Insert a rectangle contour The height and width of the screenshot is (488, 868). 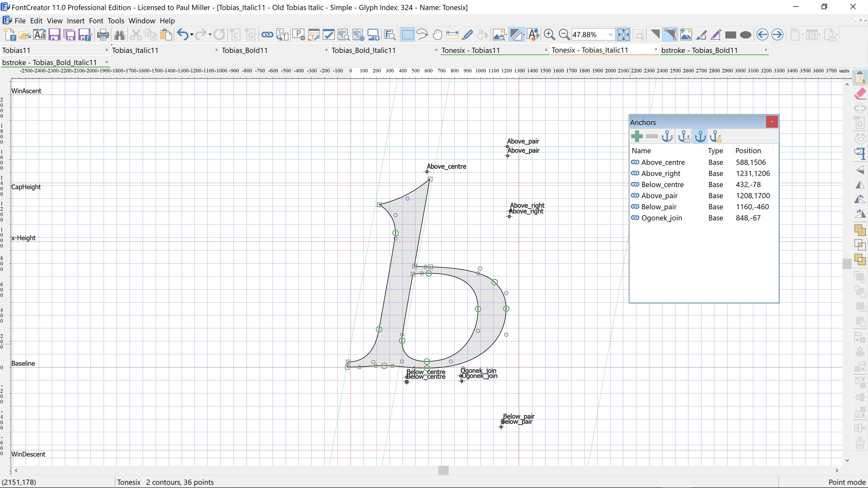click(x=730, y=35)
